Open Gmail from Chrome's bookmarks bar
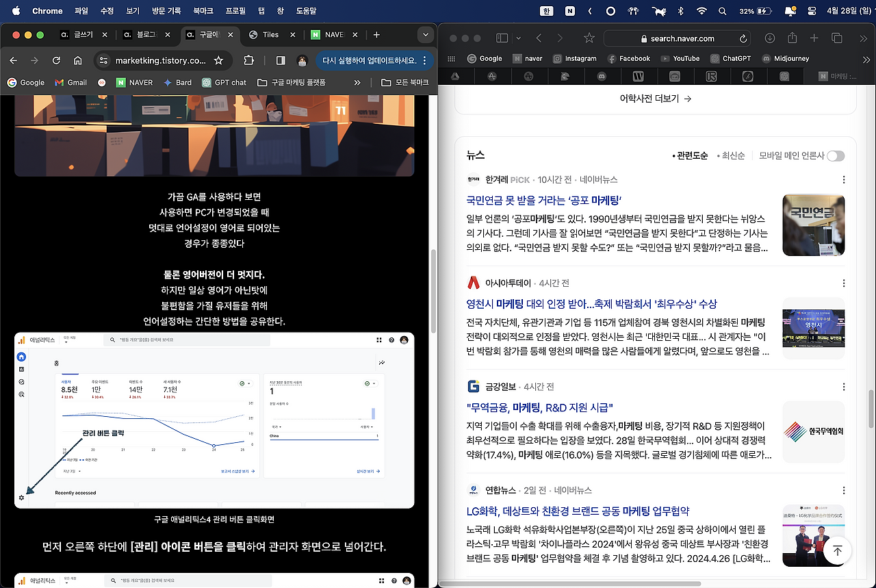 (70, 82)
